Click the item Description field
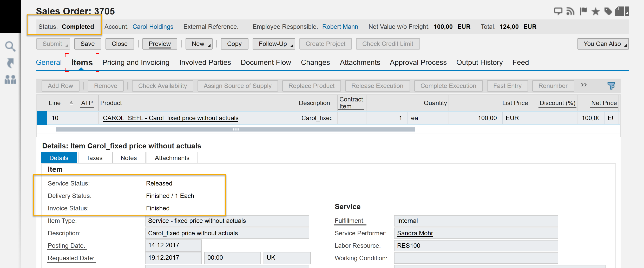 pos(227,233)
